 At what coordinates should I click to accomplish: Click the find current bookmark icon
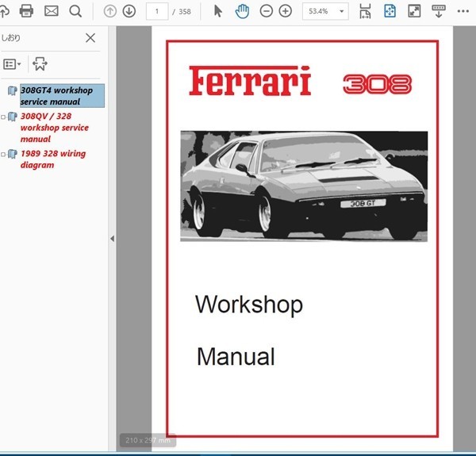(x=40, y=63)
